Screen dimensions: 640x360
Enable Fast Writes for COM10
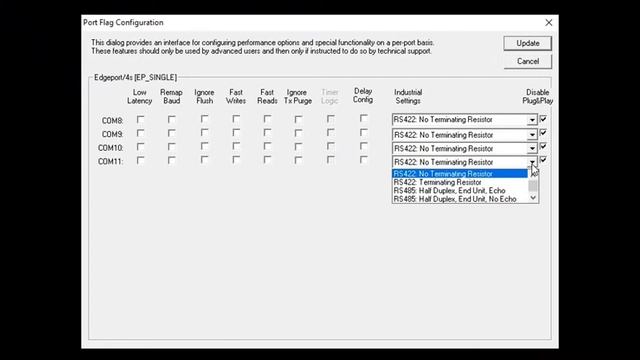coord(236,147)
